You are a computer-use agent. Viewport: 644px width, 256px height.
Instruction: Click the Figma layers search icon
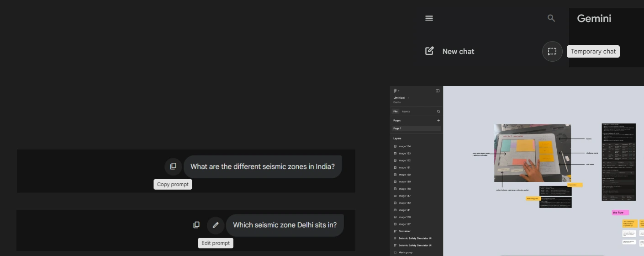[438, 112]
